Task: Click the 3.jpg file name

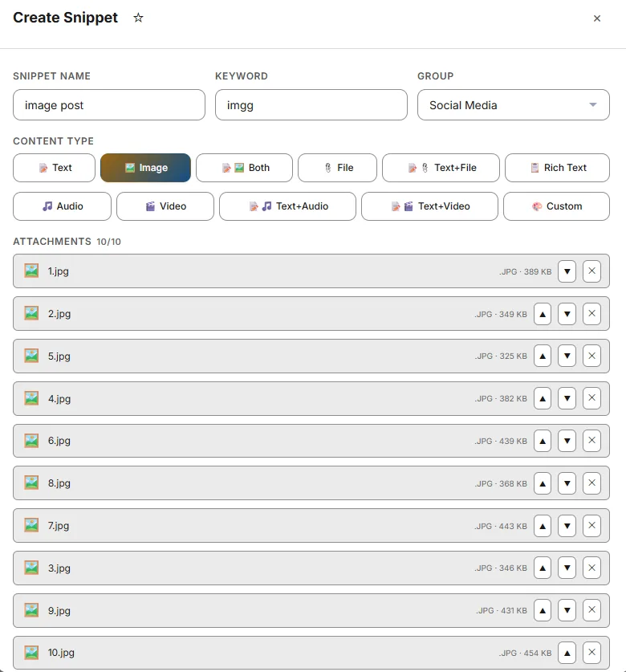Action: (x=59, y=568)
